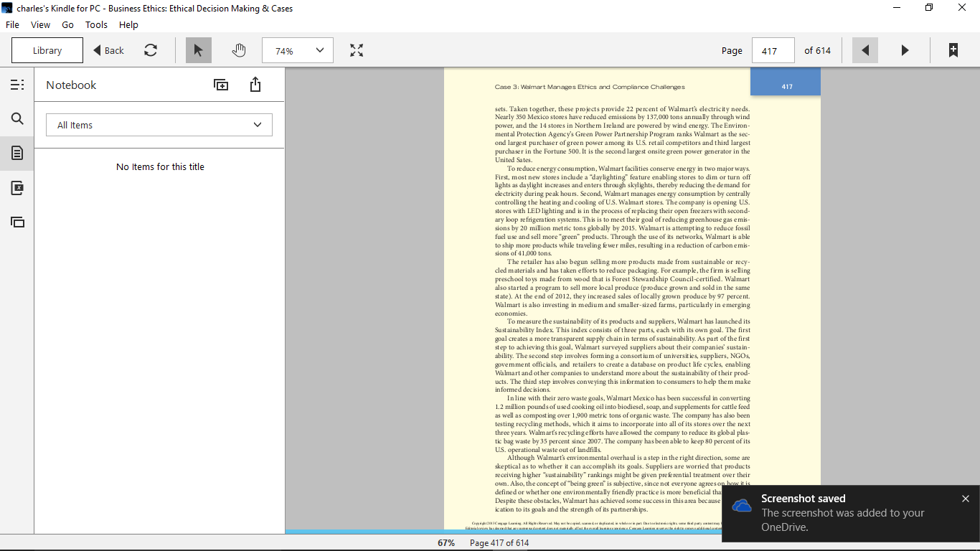
Task: Click the reading progress bar
Action: click(504, 532)
